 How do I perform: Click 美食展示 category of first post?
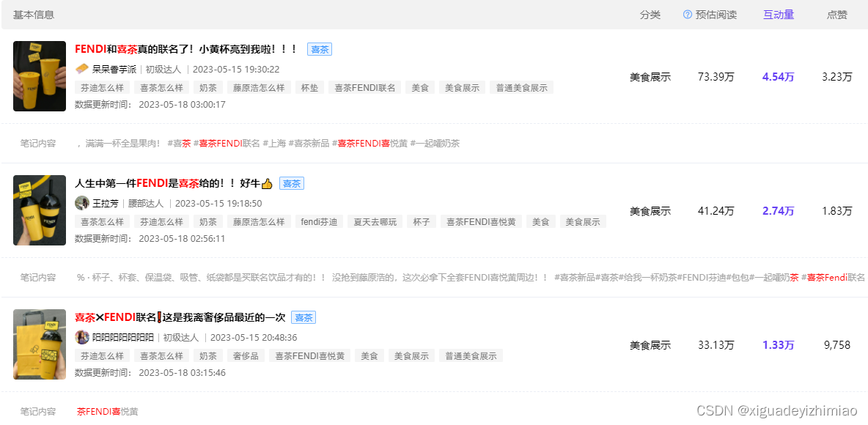650,77
